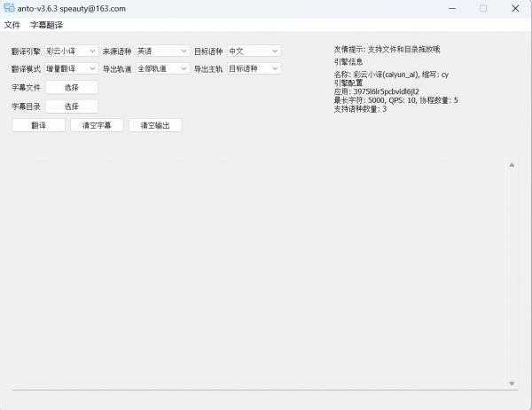
Task: Start translation with the 翻译 button
Action: (39, 126)
